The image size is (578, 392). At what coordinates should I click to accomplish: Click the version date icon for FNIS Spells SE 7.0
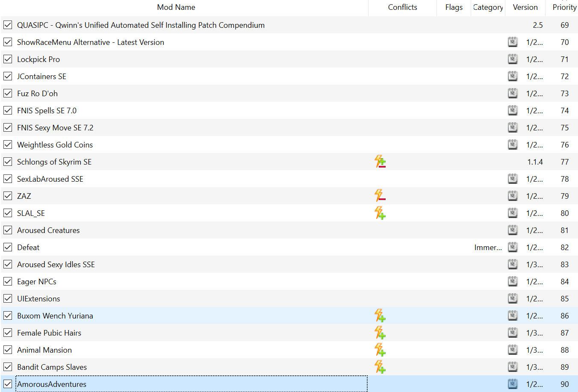(x=513, y=110)
